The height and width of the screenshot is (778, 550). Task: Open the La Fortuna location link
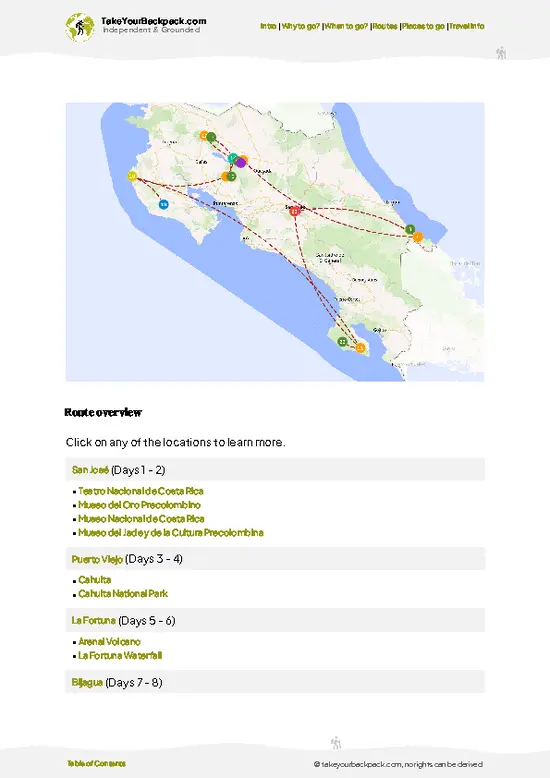coord(94,621)
